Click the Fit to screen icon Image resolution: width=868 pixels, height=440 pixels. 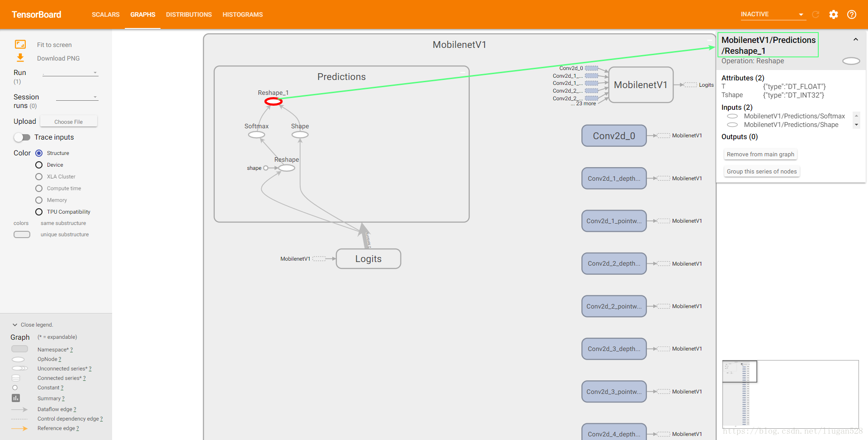(x=20, y=44)
